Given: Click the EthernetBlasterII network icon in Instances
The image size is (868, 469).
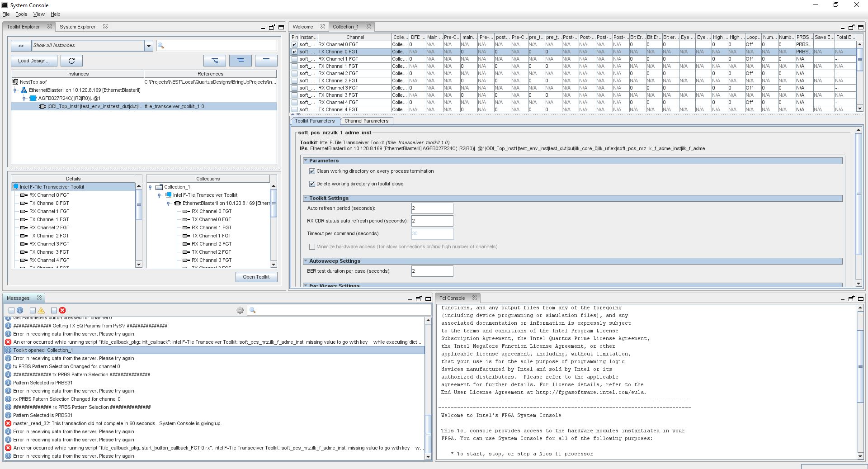Looking at the screenshot, I should click(24, 90).
